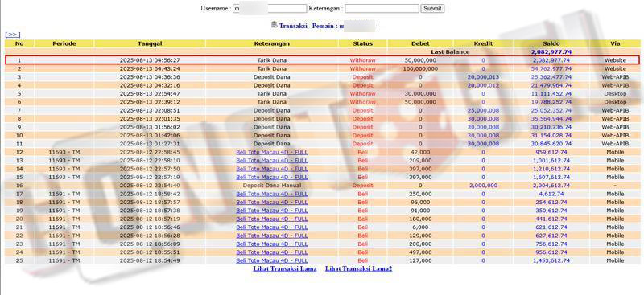Click the Debet column header
The height and width of the screenshot is (295, 644).
coord(420,43)
